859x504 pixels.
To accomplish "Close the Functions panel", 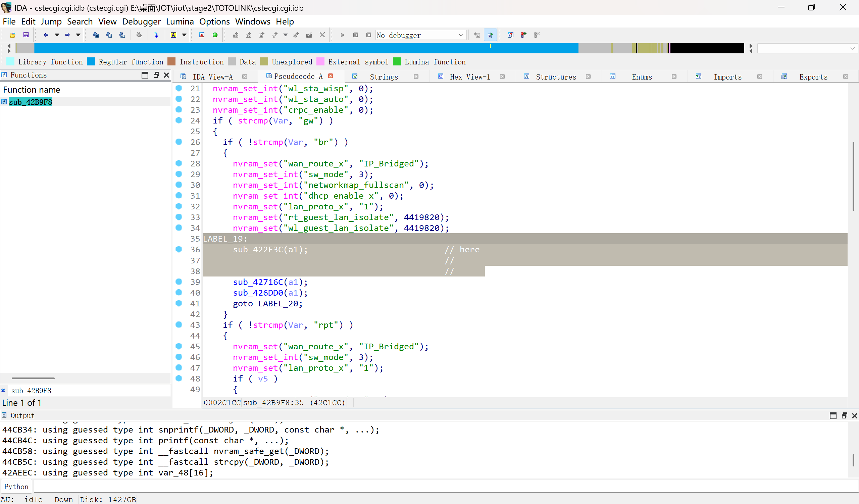I will click(x=166, y=75).
